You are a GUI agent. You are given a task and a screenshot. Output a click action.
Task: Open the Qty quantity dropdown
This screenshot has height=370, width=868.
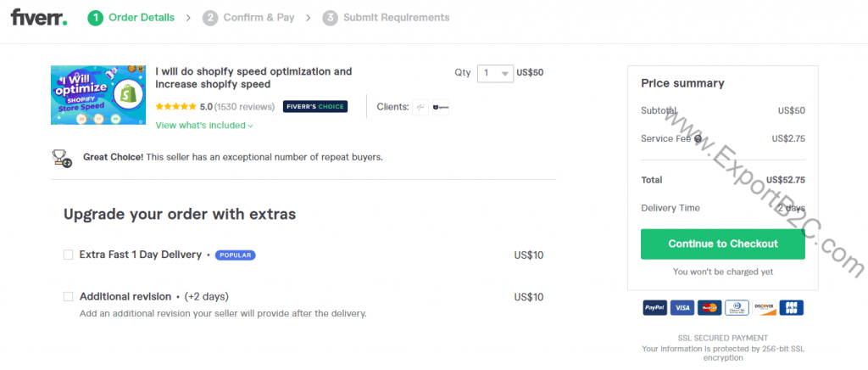coord(495,73)
